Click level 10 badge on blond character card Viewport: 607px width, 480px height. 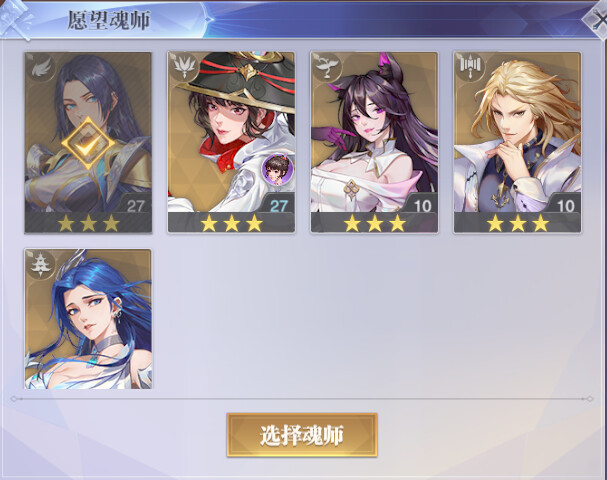coord(565,206)
